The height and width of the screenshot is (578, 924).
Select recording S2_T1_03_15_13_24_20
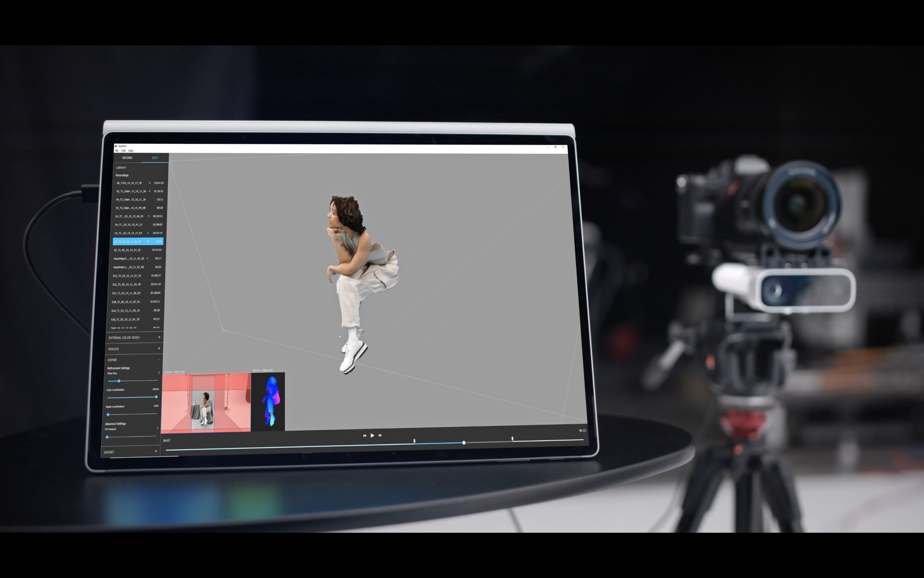tap(127, 250)
